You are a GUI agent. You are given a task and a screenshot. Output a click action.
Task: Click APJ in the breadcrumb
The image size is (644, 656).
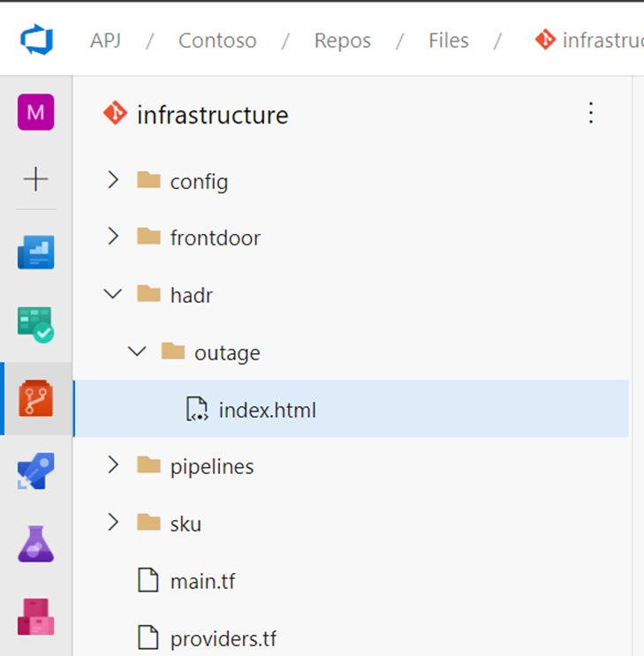106,41
